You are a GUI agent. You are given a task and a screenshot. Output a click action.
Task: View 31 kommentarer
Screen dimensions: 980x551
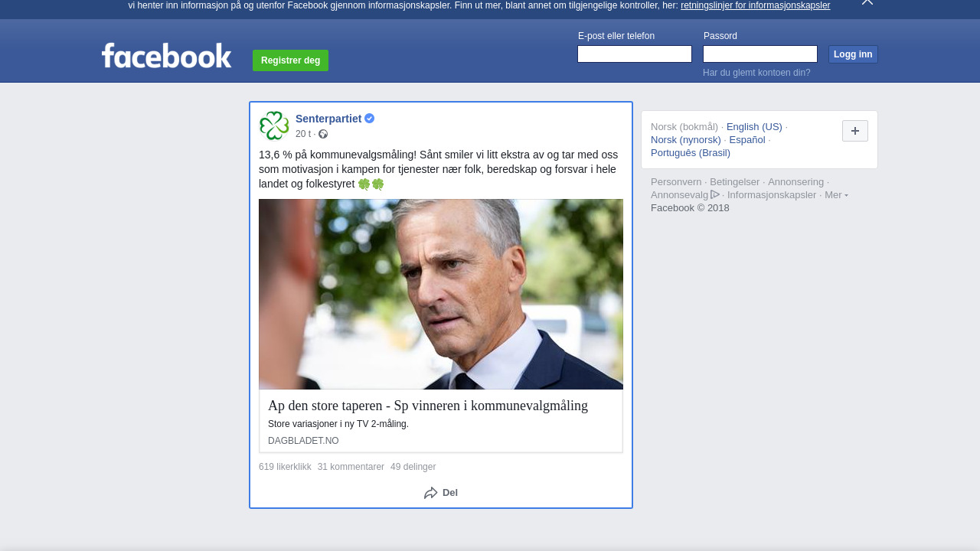click(351, 467)
